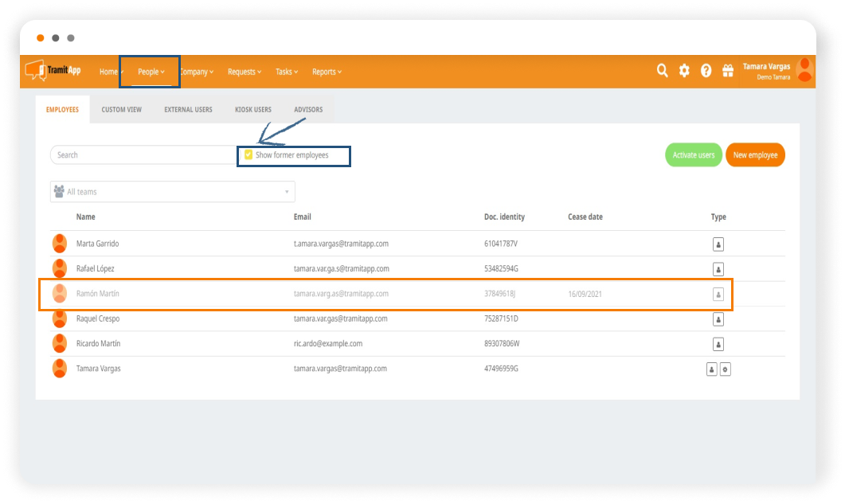Expand the All teams dropdown
Image resolution: width=845 pixels, height=504 pixels.
(x=172, y=192)
